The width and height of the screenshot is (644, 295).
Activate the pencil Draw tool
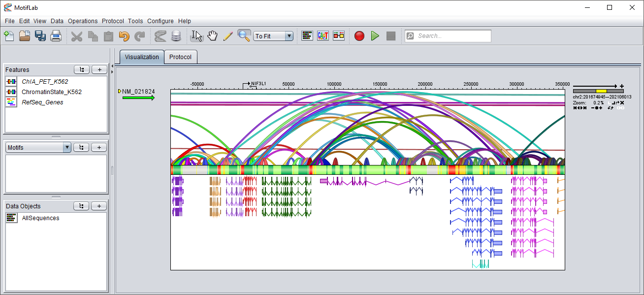227,36
